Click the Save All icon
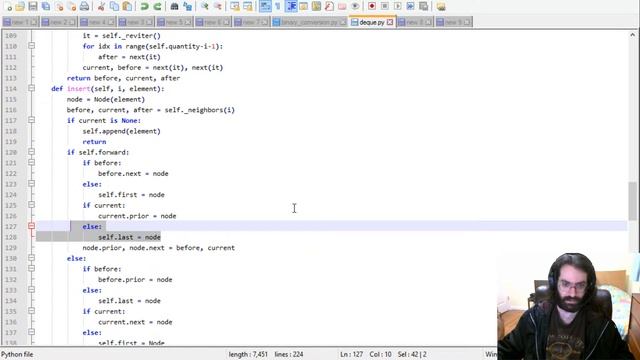Viewport: 640px width, 360px height. tap(46, 6)
